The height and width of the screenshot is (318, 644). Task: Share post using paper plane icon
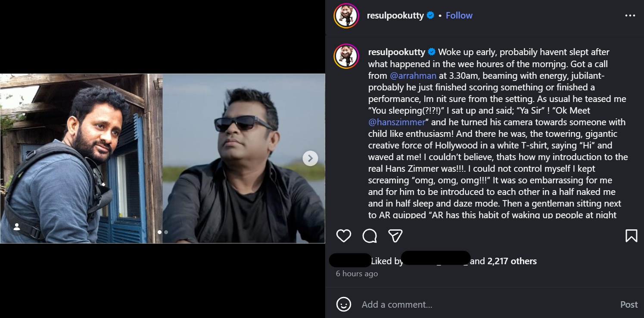click(395, 236)
